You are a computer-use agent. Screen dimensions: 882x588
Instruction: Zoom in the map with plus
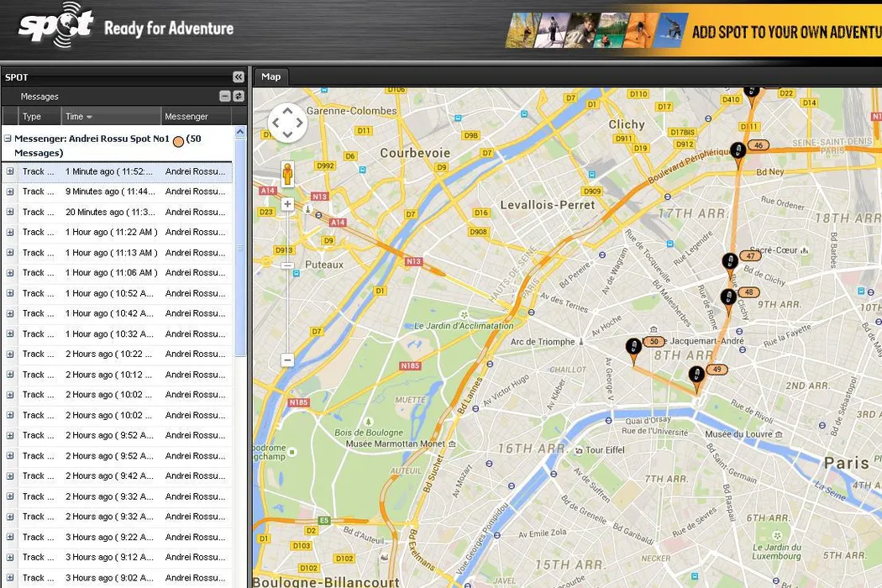point(287,204)
